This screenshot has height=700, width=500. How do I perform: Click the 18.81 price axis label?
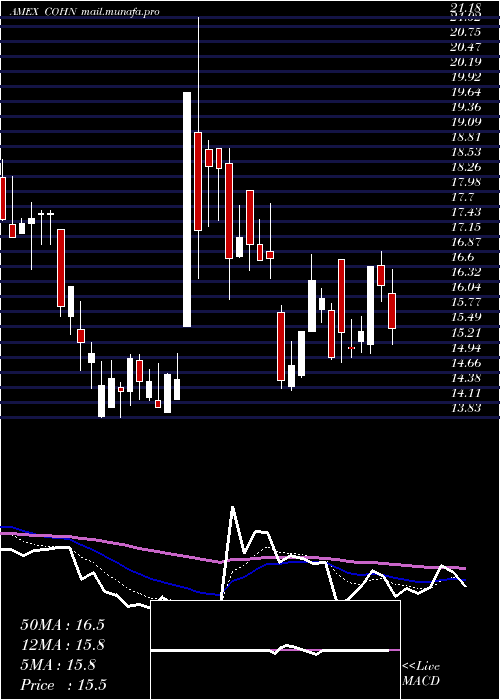click(466, 137)
